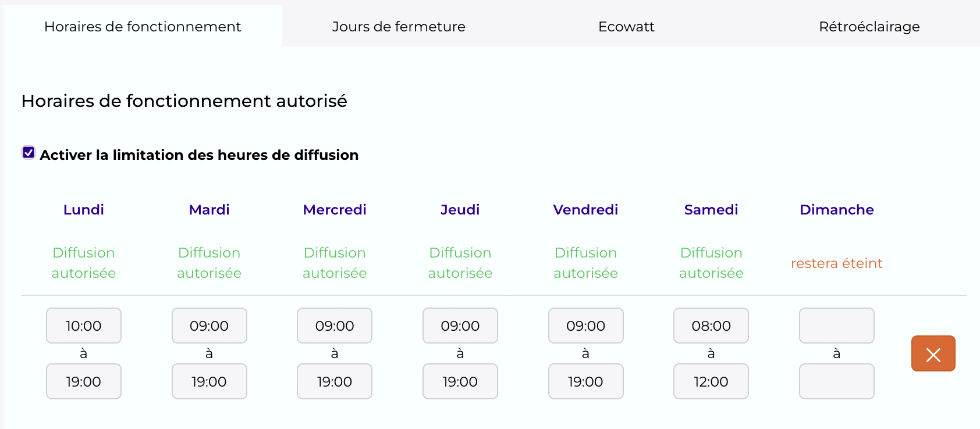
Task: Switch to the Ecowatt tab
Action: (626, 27)
